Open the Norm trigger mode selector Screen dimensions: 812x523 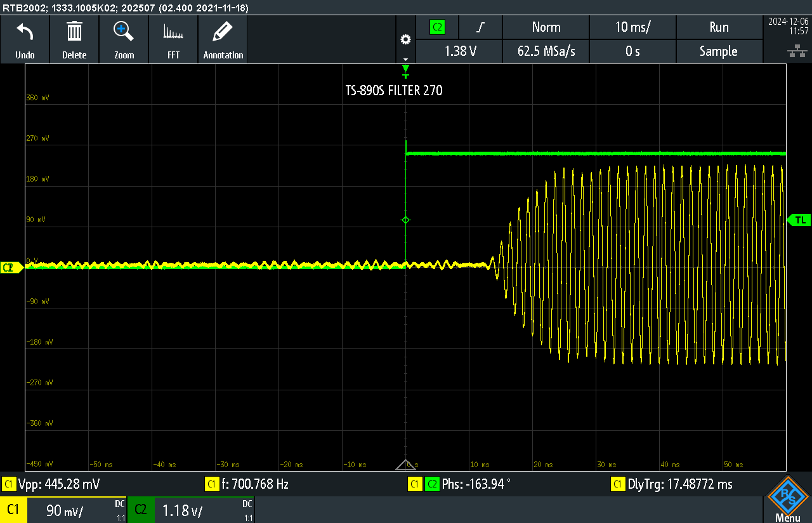tap(546, 27)
